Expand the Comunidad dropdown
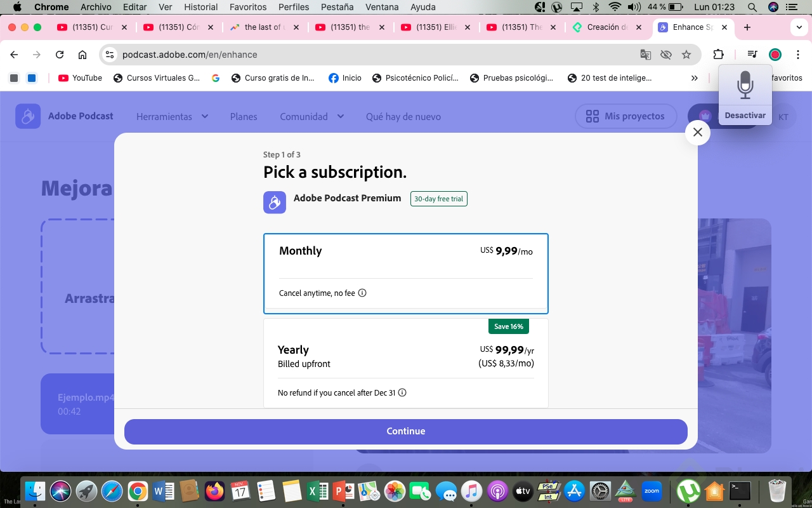 (x=311, y=116)
